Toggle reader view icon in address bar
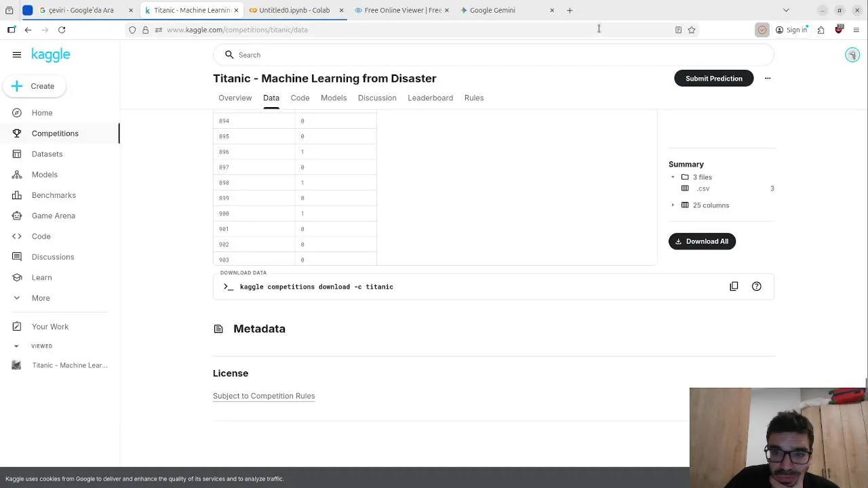Viewport: 868px width, 488px height. tap(678, 30)
